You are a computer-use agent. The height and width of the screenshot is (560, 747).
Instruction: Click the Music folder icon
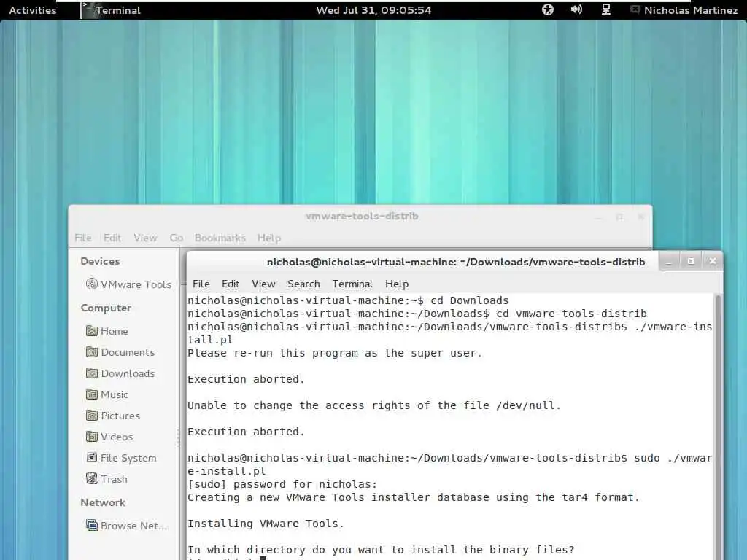click(x=92, y=394)
